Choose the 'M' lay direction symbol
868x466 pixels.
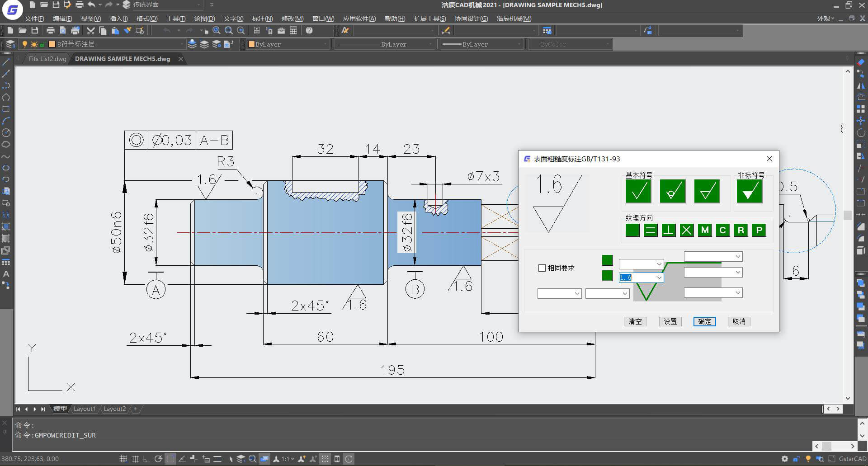pos(704,231)
